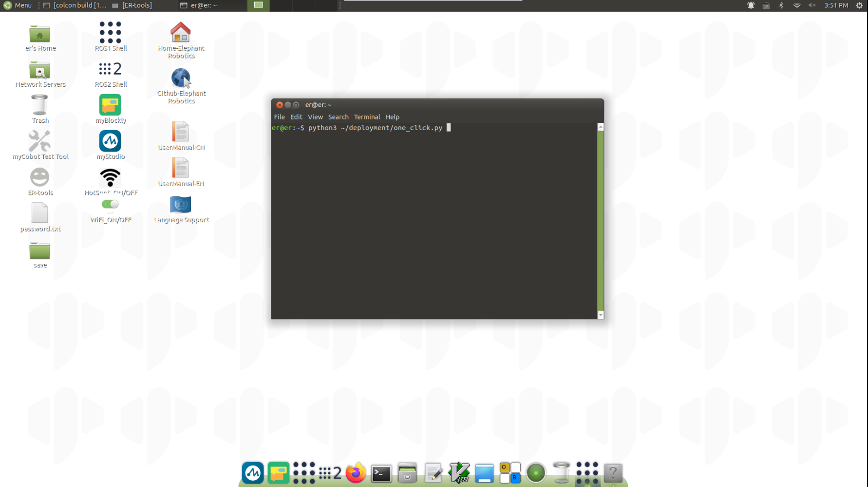Launch the terminal from the dock
Image resolution: width=868 pixels, height=487 pixels.
pos(381,473)
